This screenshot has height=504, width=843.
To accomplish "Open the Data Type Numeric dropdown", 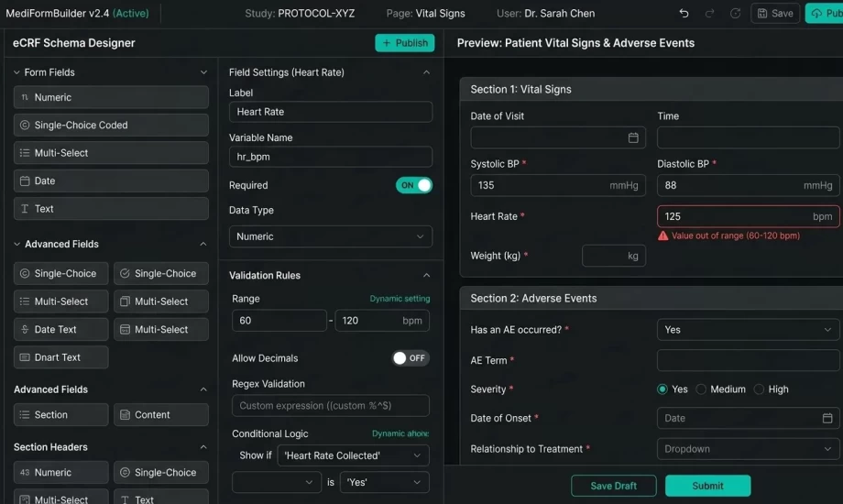I will (331, 236).
